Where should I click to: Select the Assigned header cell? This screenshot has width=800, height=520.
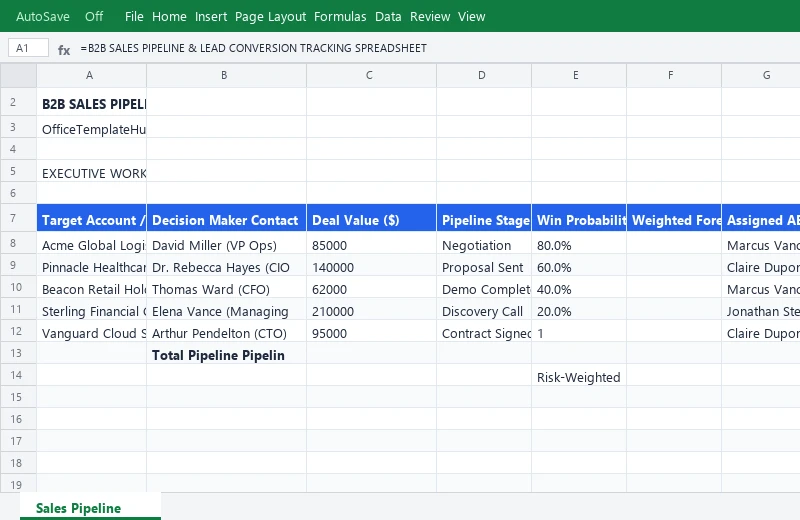(761, 220)
